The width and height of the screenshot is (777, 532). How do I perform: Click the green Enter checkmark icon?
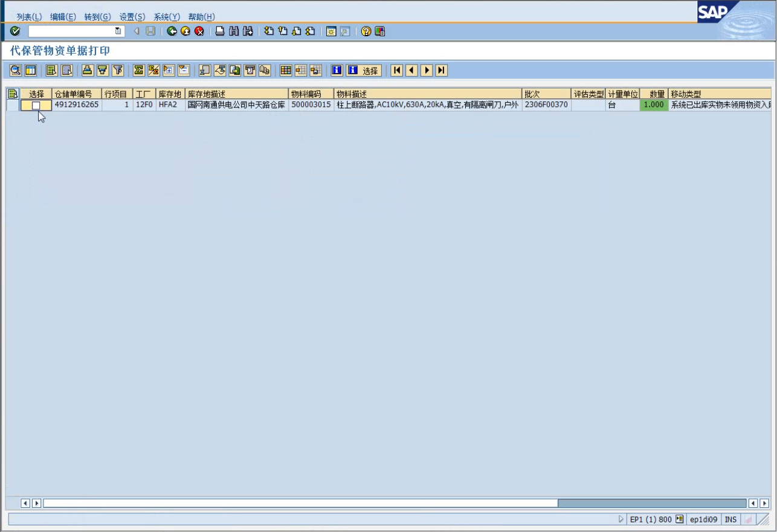coord(15,31)
